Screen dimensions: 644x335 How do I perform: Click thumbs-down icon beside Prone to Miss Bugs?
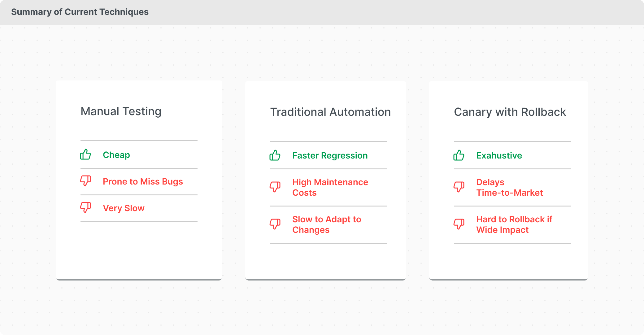tap(85, 181)
